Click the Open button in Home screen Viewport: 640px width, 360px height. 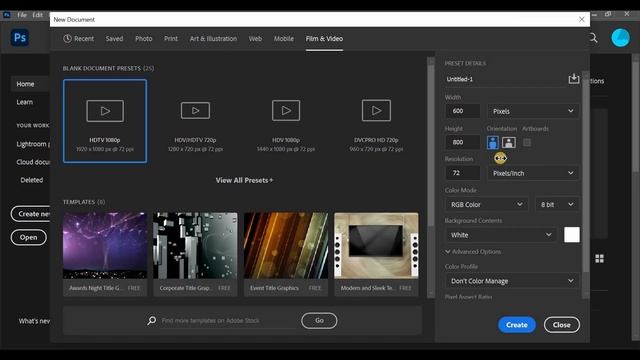(29, 237)
